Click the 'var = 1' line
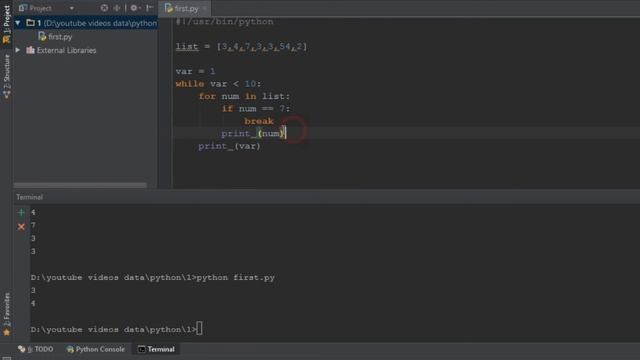 195,71
